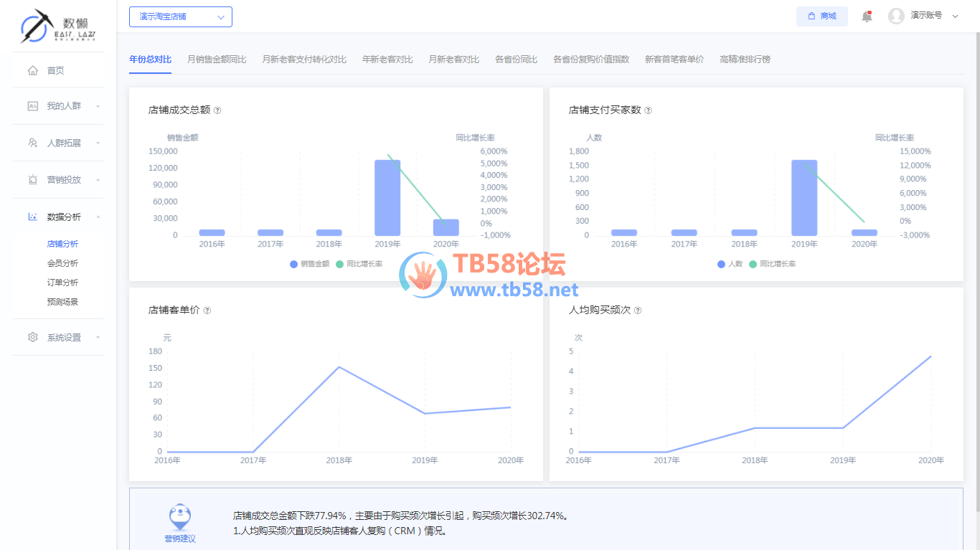This screenshot has height=550, width=980.
Task: Click the 2020年 sales amount bar
Action: [446, 227]
